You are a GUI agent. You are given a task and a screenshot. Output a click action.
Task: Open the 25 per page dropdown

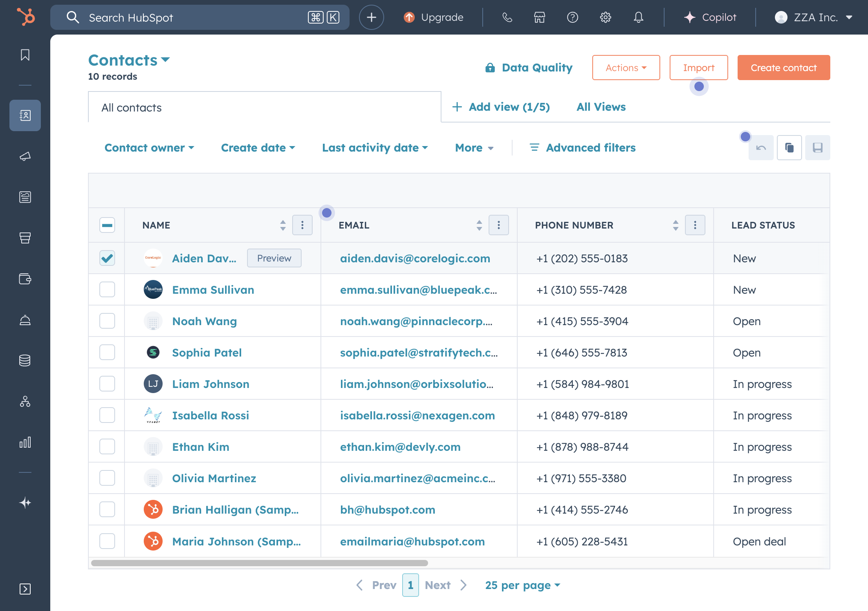click(522, 585)
